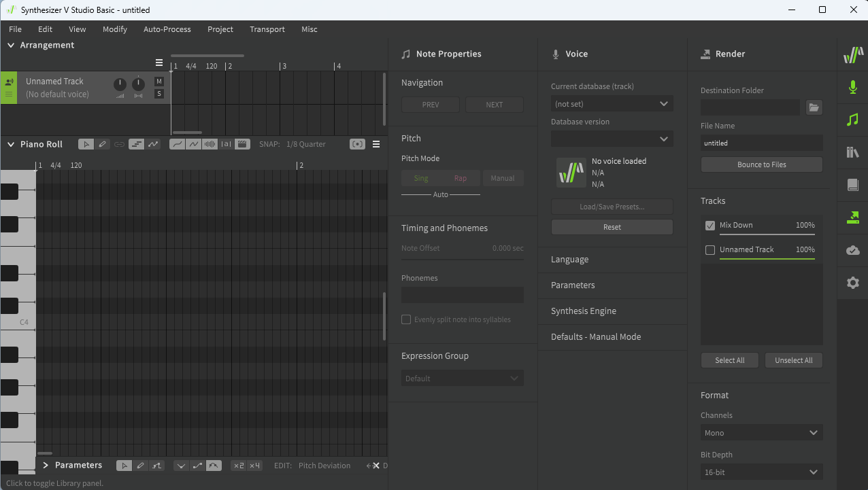Select the pointer tool in Parameters panel
The width and height of the screenshot is (868, 490).
click(124, 466)
